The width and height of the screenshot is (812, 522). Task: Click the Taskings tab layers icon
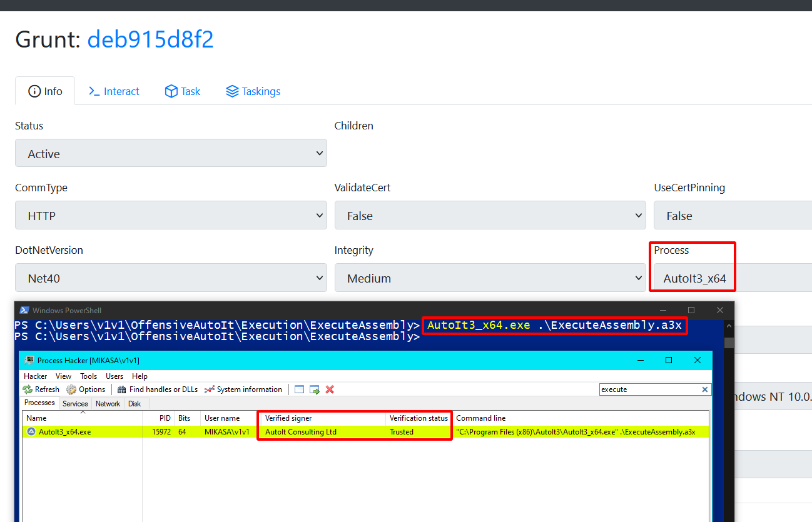(x=232, y=91)
